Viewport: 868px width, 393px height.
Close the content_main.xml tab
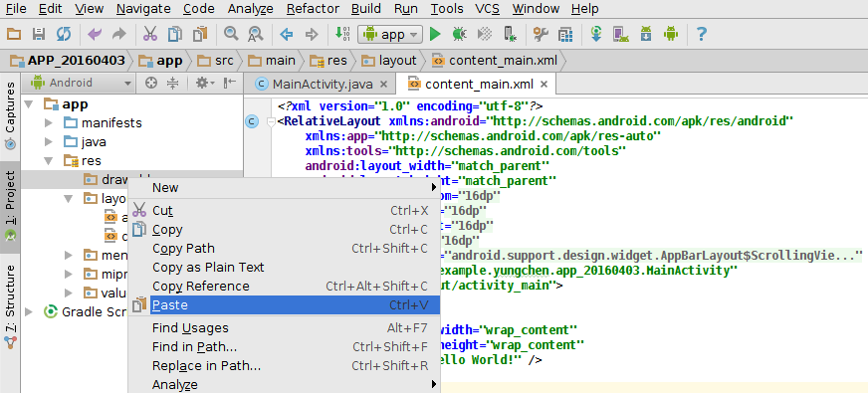click(543, 85)
